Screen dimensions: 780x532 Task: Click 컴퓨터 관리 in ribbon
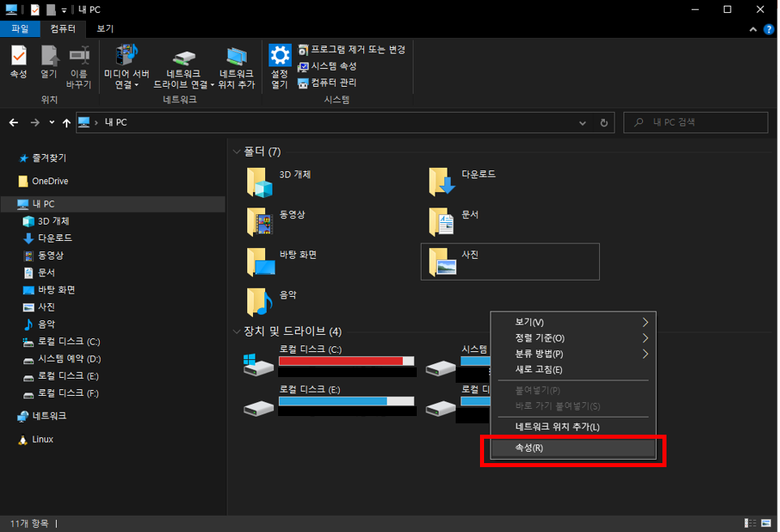(327, 83)
